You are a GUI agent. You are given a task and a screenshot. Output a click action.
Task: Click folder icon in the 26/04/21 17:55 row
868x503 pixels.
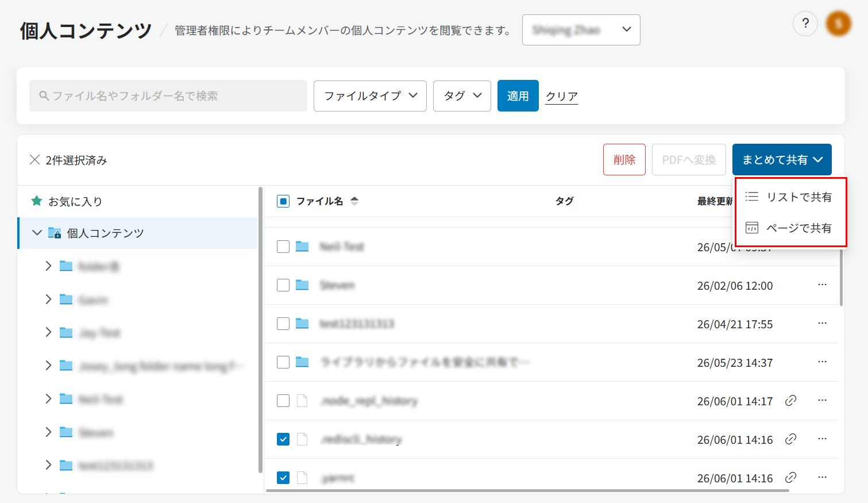tap(302, 323)
